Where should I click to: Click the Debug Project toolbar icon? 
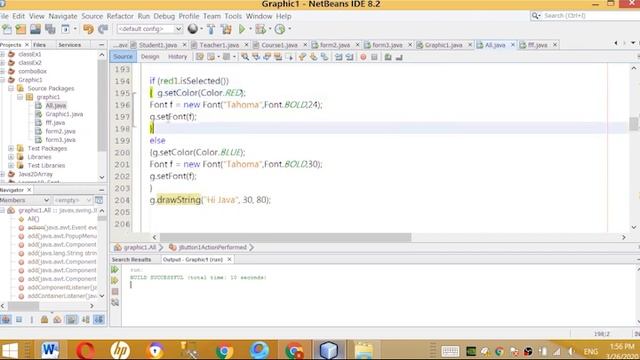tap(260, 29)
